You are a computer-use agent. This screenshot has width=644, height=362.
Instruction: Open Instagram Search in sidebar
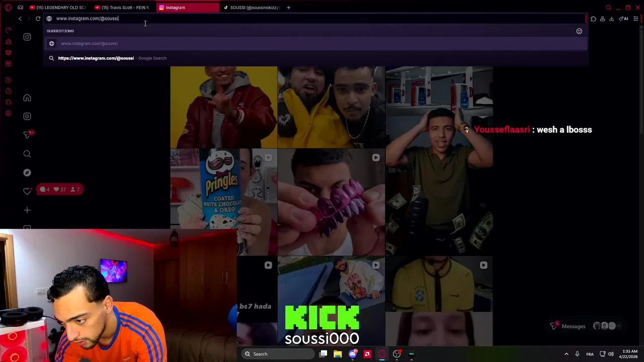pos(27,154)
